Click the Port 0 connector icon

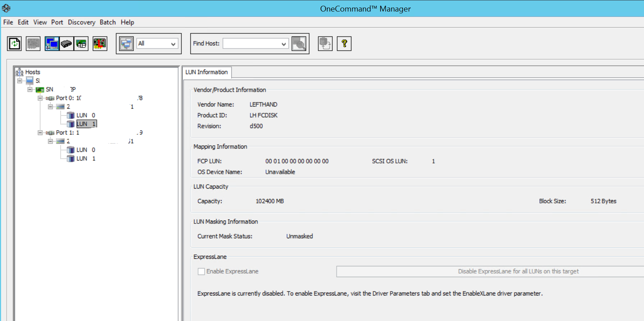pyautogui.click(x=50, y=98)
